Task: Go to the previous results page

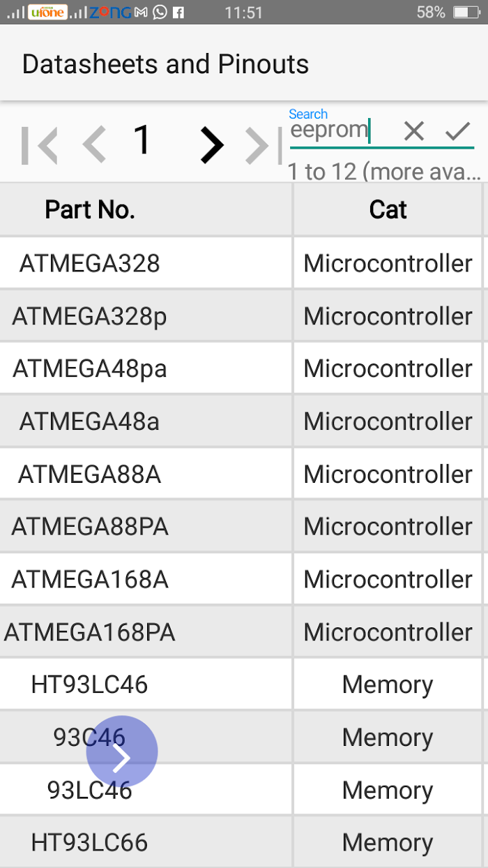Action: [94, 146]
